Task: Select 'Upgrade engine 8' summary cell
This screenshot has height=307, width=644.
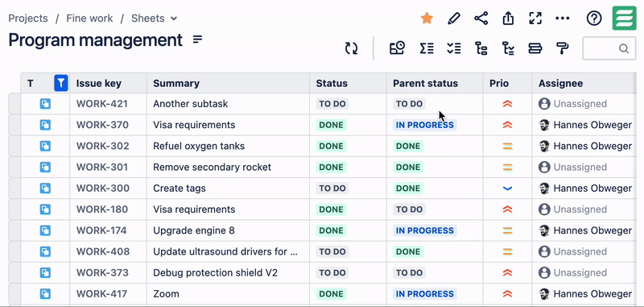Action: pyautogui.click(x=228, y=230)
